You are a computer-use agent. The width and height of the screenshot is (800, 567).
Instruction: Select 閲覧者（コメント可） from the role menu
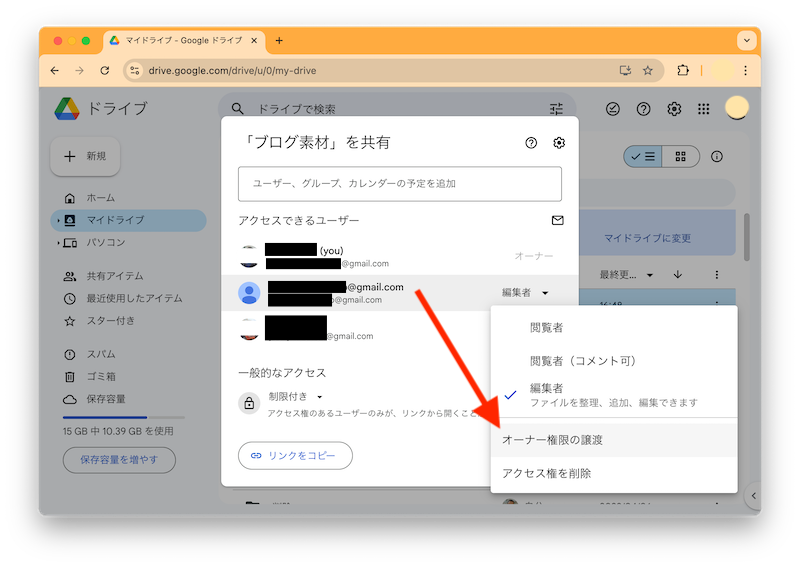(614, 361)
